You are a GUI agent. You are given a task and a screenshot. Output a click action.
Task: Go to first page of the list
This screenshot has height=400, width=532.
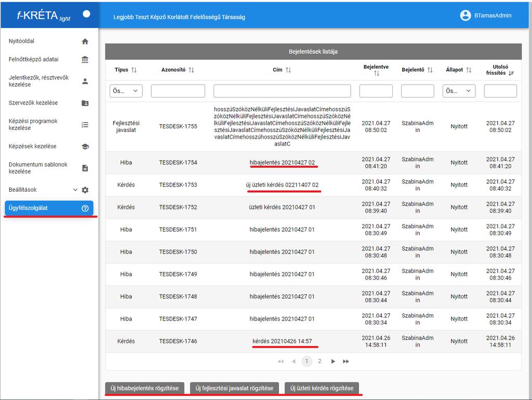click(281, 362)
